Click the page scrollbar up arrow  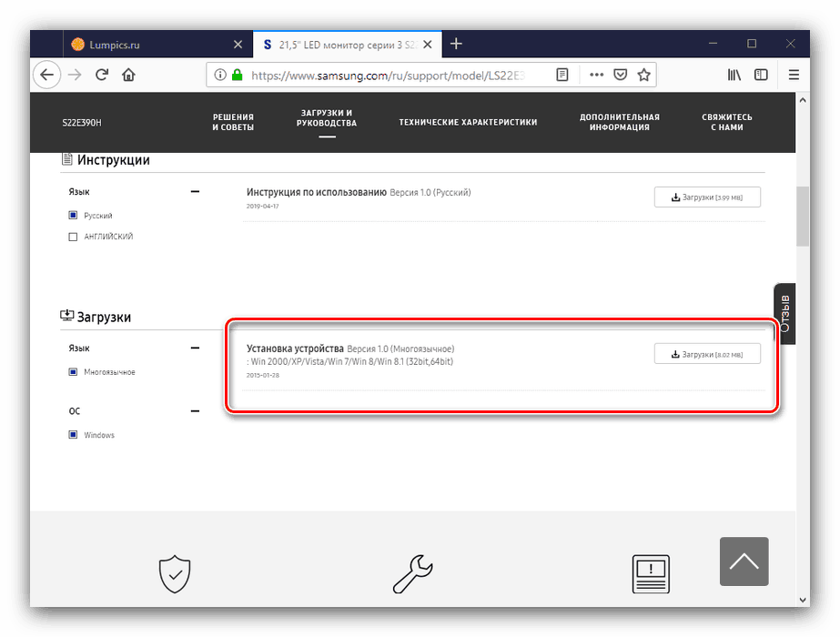(x=803, y=100)
